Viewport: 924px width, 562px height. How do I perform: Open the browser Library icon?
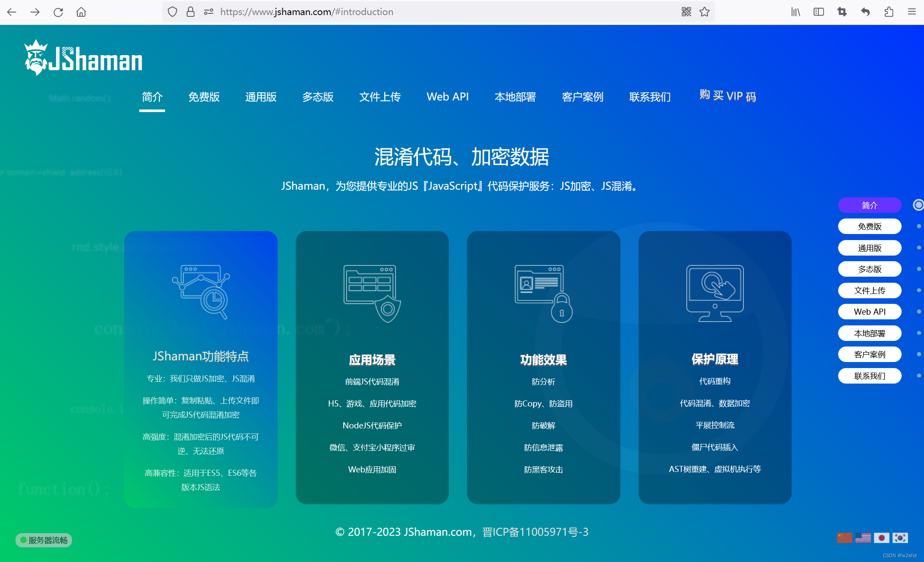796,12
